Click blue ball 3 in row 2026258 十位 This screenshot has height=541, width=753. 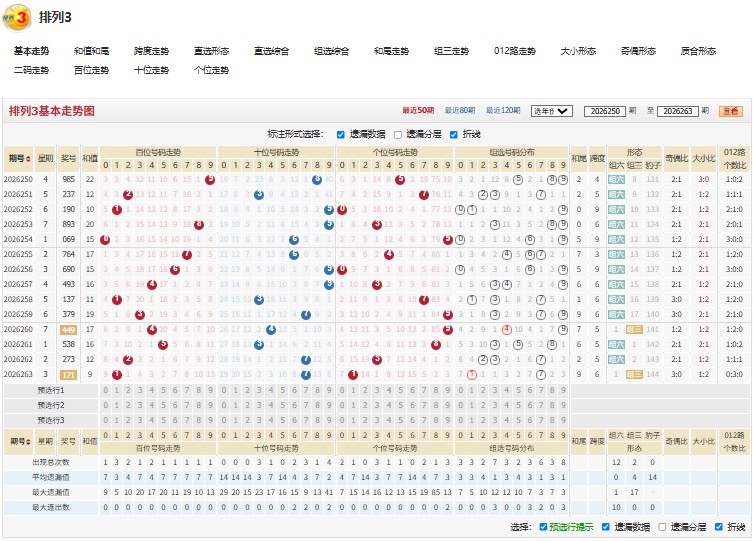coord(259,300)
